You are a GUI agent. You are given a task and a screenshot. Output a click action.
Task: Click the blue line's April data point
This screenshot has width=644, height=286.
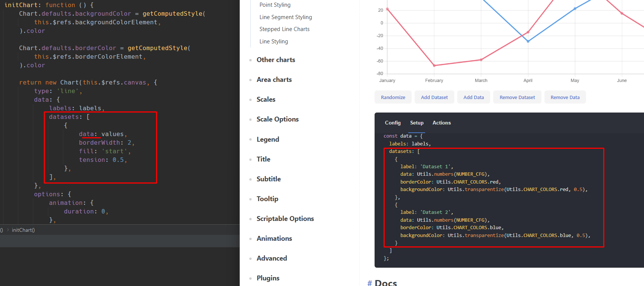[528, 41]
